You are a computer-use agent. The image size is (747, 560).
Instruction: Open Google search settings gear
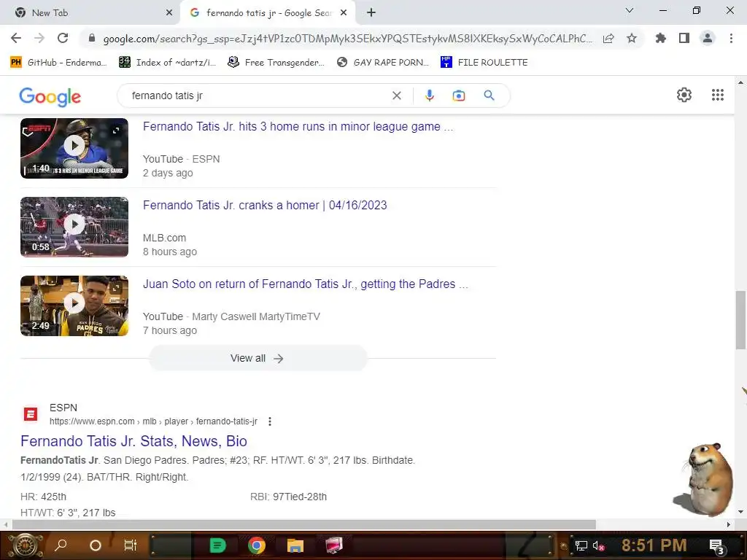[684, 95]
